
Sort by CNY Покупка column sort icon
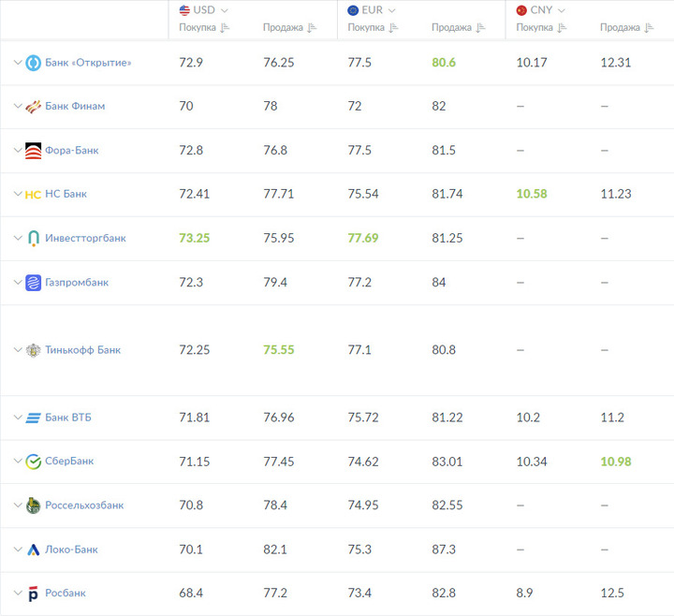(562, 28)
